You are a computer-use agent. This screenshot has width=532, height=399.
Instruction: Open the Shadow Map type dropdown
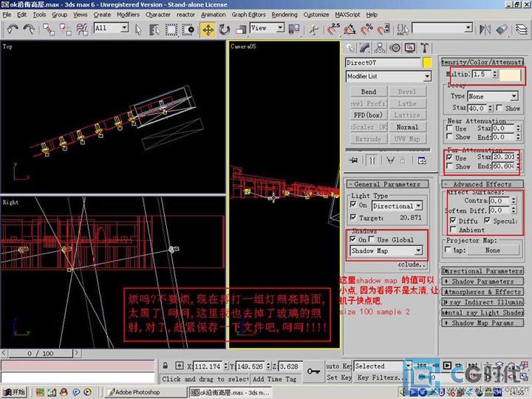(x=386, y=250)
